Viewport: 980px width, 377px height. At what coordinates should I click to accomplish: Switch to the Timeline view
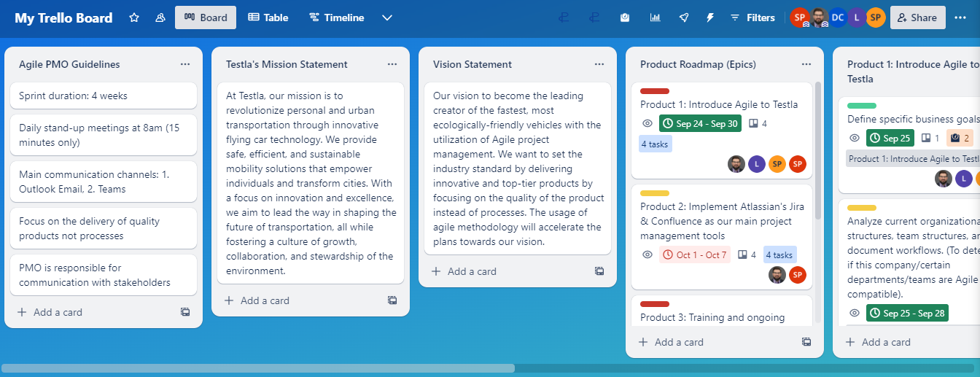point(336,18)
